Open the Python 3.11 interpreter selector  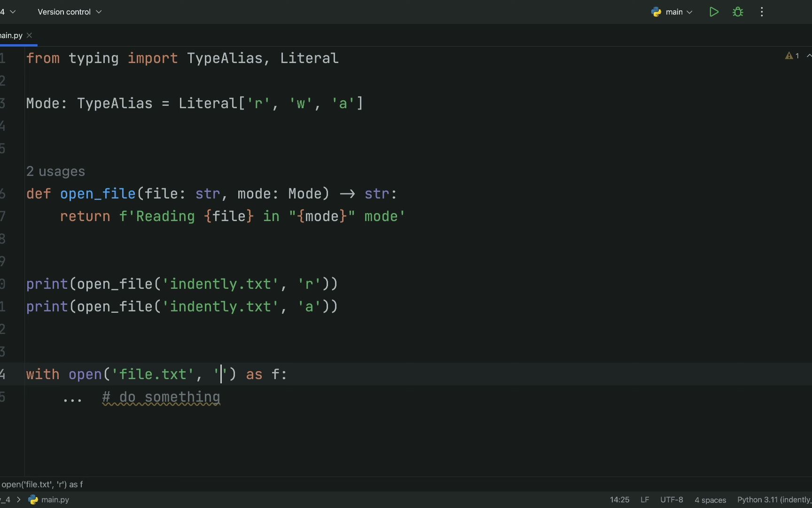coord(774,500)
